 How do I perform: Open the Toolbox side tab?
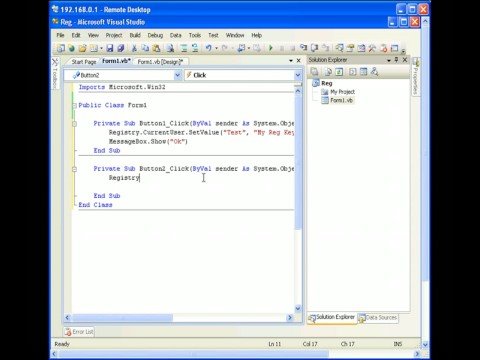pos(55,74)
